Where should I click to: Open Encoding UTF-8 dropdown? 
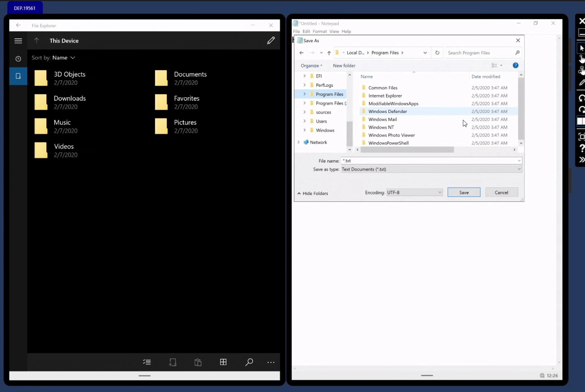[x=414, y=192]
